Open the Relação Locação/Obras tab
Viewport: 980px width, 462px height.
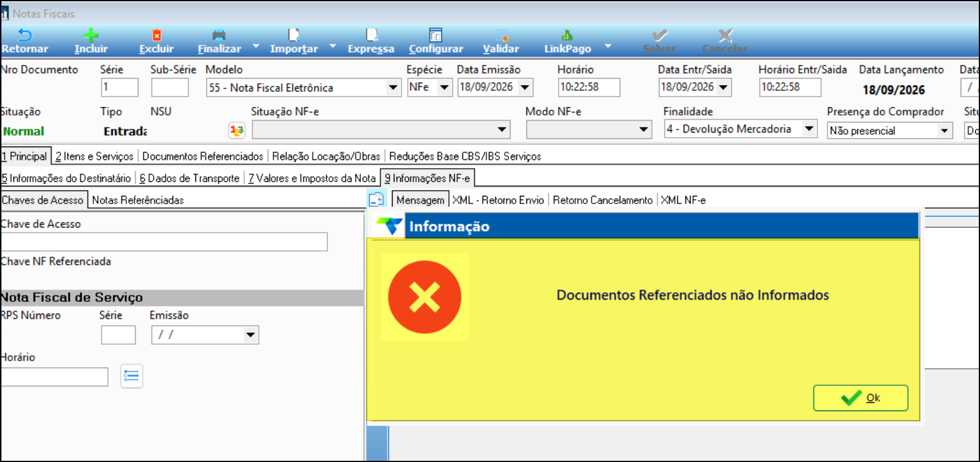tap(326, 157)
